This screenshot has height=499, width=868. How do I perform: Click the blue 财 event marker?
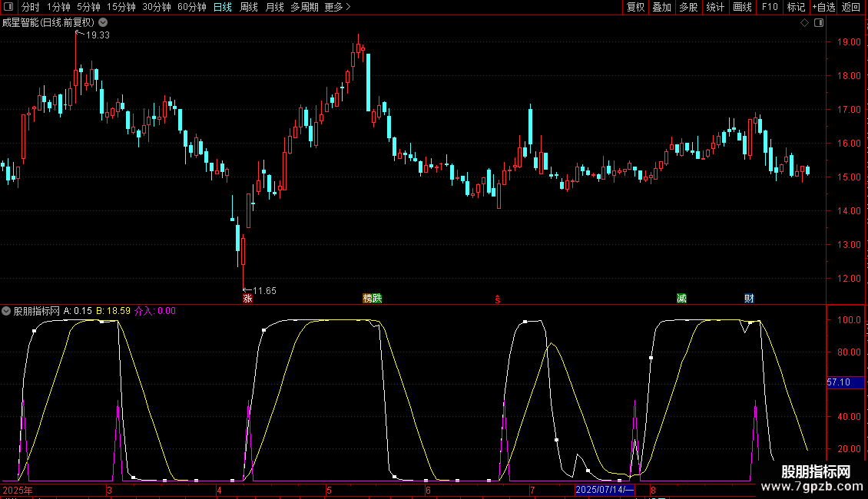pos(749,299)
